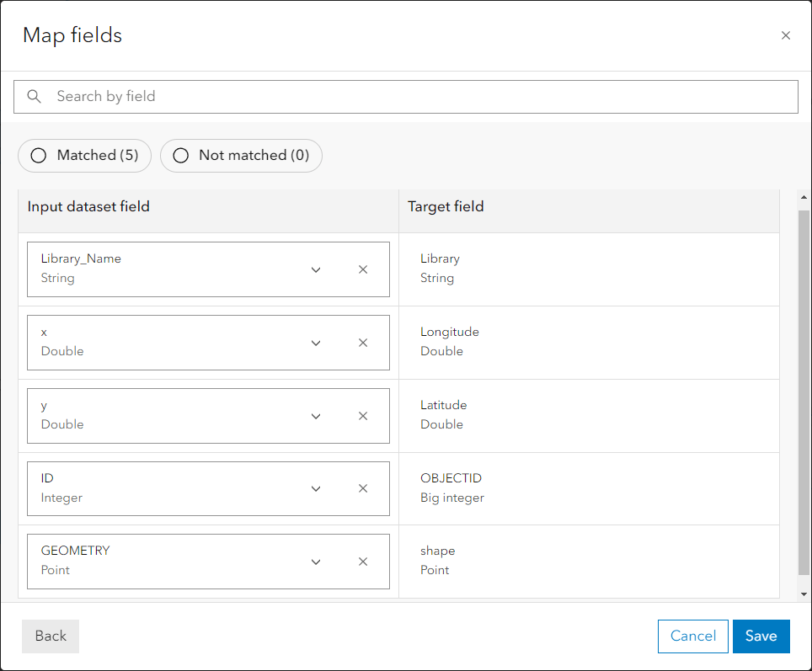Remove the GEOMETRY field mapping
The height and width of the screenshot is (671, 812).
coord(363,562)
